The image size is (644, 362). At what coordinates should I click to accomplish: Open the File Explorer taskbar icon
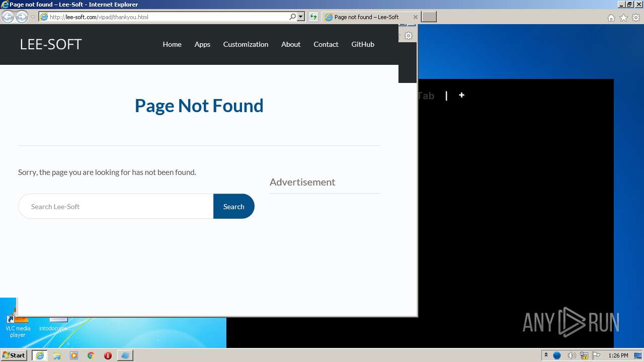tap(57, 355)
